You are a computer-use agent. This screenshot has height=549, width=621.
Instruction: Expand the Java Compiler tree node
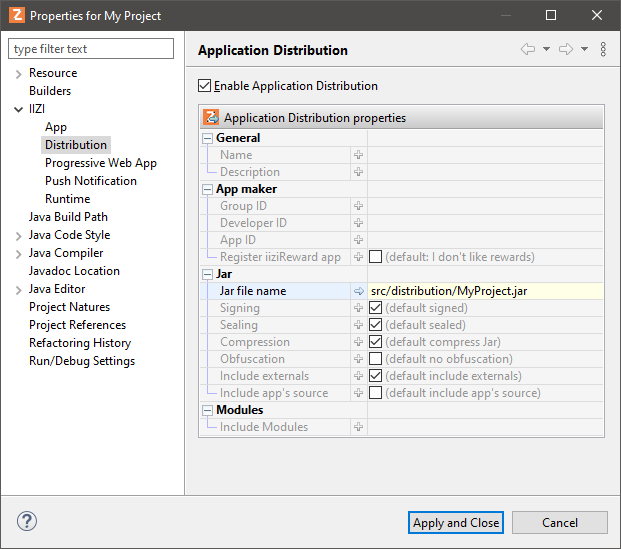tap(18, 254)
